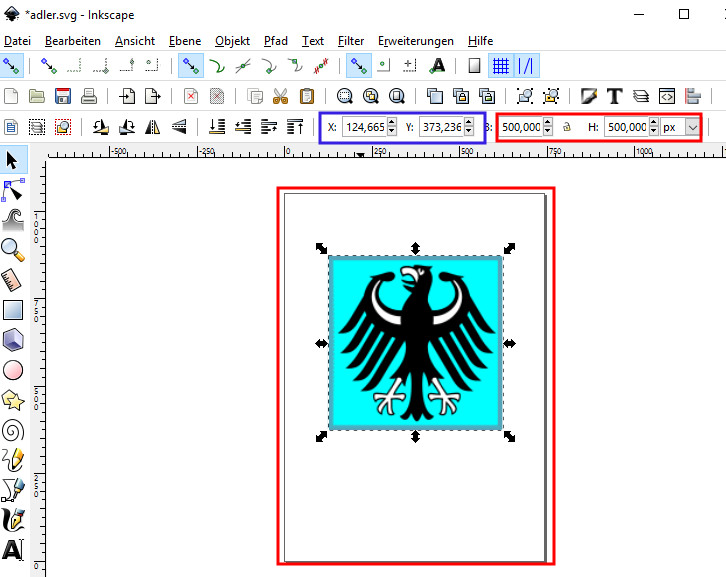This screenshot has height=577, width=726.
Task: Select the Text tool in toolbox
Action: click(x=13, y=550)
